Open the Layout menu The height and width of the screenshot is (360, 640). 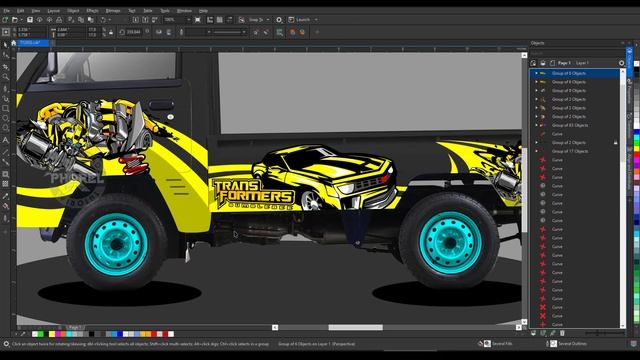pos(53,11)
